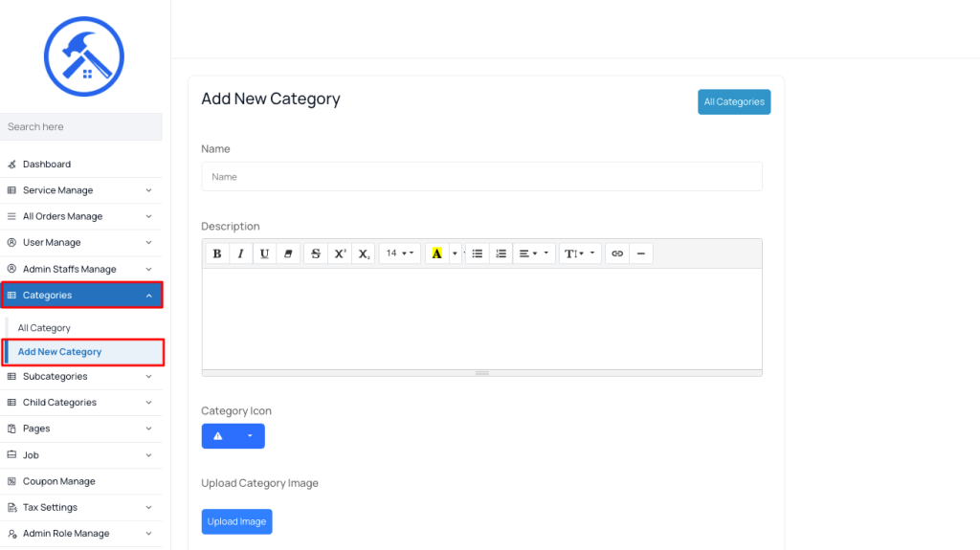Screen dimensions: 980x550
Task: Open the paragraph alignment dropdown
Action: (534, 253)
